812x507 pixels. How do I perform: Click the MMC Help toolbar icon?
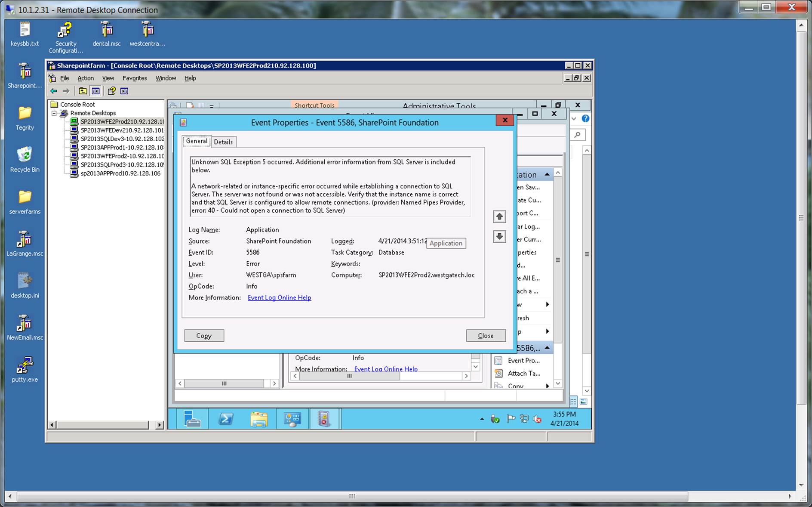[111, 91]
